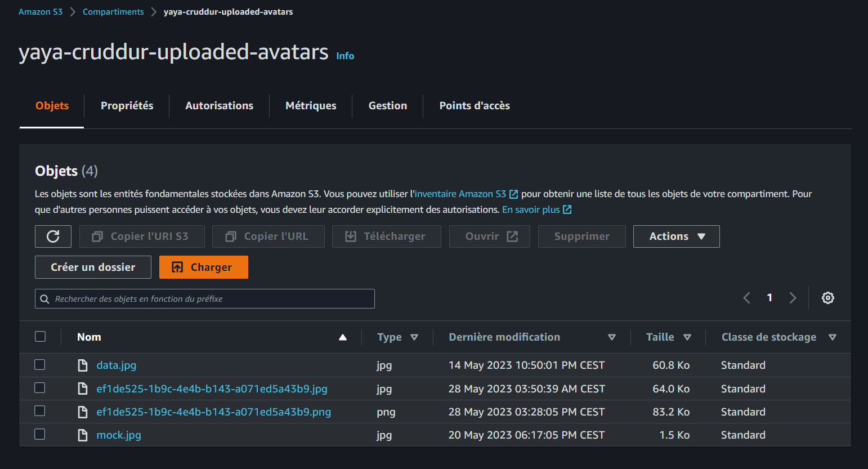868x469 pixels.
Task: Open the En savoir plus link
Action: 536,209
